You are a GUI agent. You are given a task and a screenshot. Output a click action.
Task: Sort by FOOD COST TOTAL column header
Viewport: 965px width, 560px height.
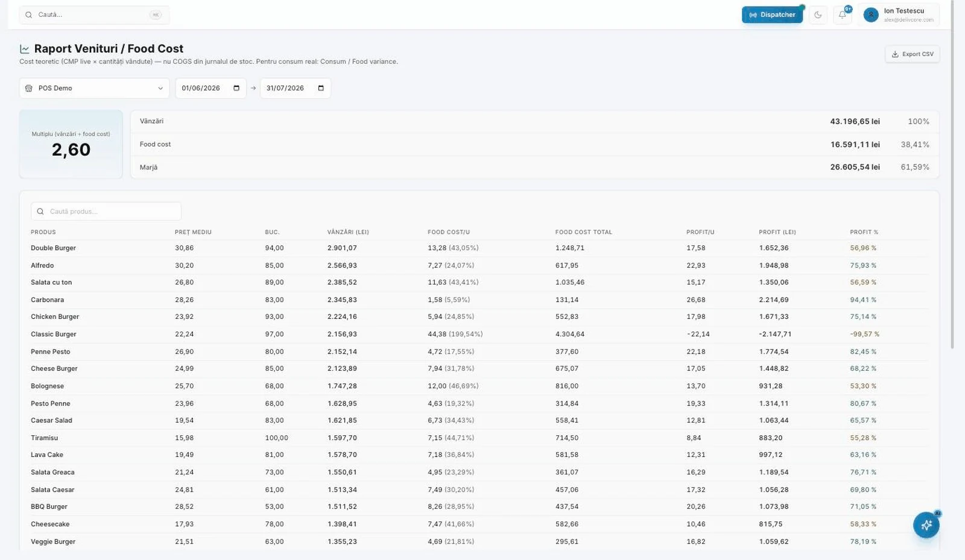click(584, 232)
